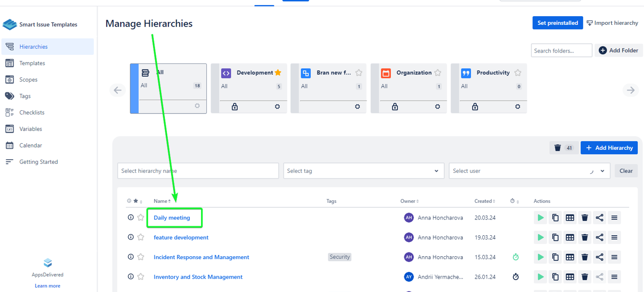644x292 pixels.
Task: Star the Daily meeting hierarchy
Action: pyautogui.click(x=141, y=218)
